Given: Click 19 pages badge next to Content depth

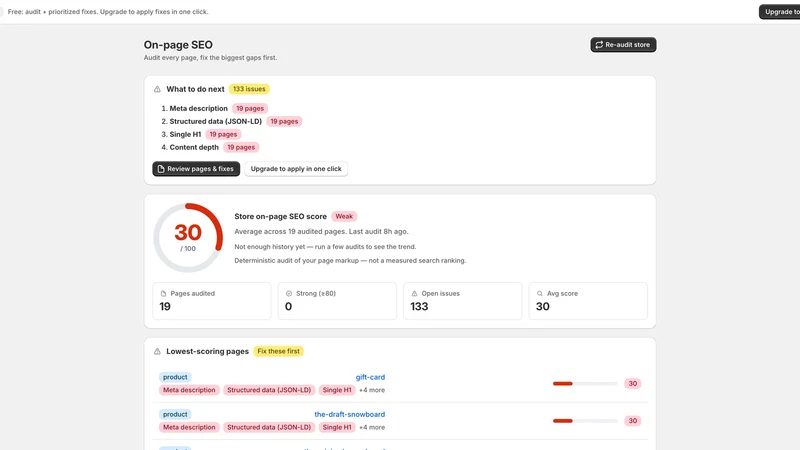Looking at the screenshot, I should [x=241, y=147].
